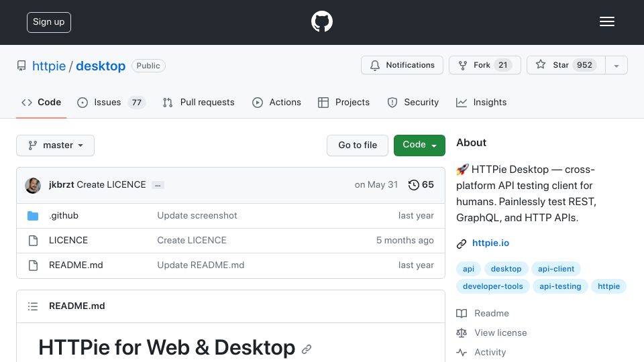Click the 952 star count

pyautogui.click(x=584, y=65)
